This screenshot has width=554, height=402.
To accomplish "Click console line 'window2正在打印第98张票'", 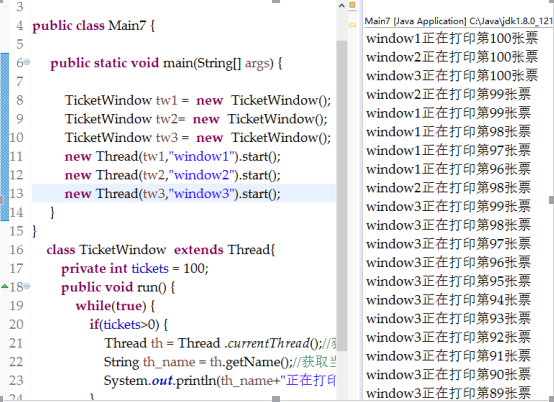I will pos(448,188).
